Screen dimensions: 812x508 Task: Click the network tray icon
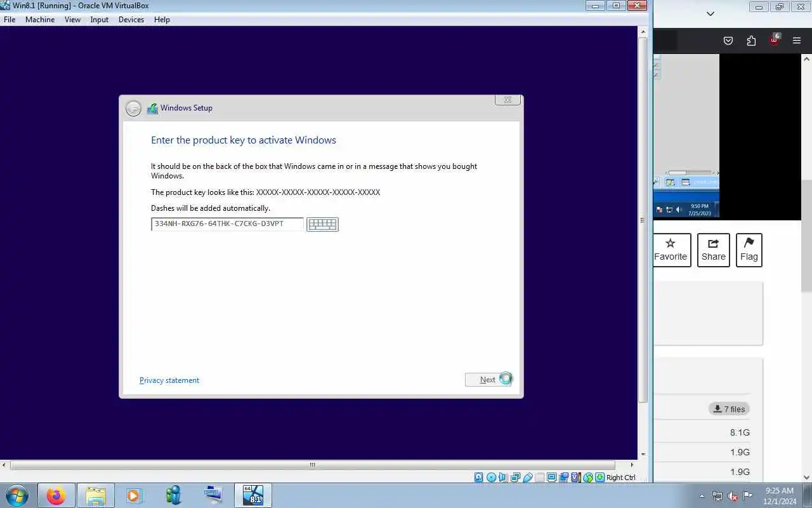pos(717,497)
